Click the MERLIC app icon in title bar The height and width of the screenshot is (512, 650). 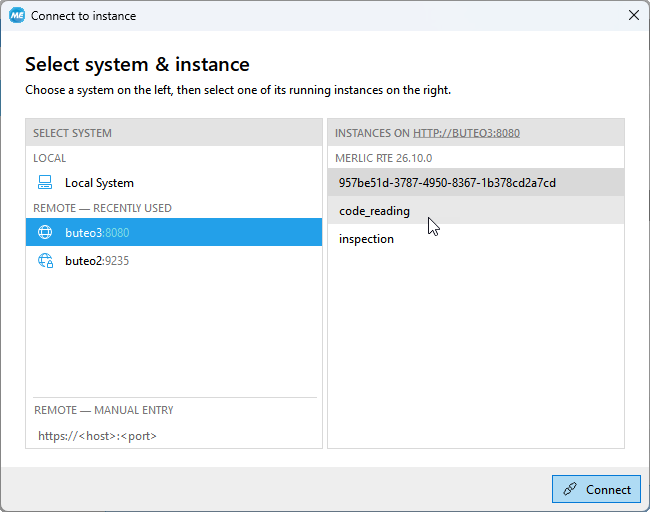[x=17, y=16]
